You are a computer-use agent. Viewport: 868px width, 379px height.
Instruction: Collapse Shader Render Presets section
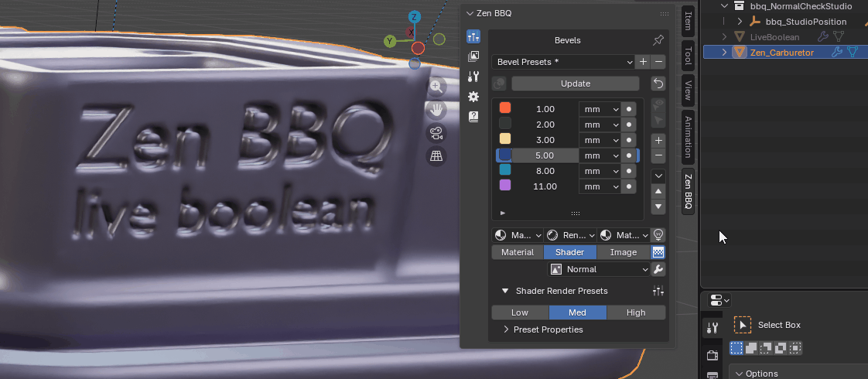(505, 291)
